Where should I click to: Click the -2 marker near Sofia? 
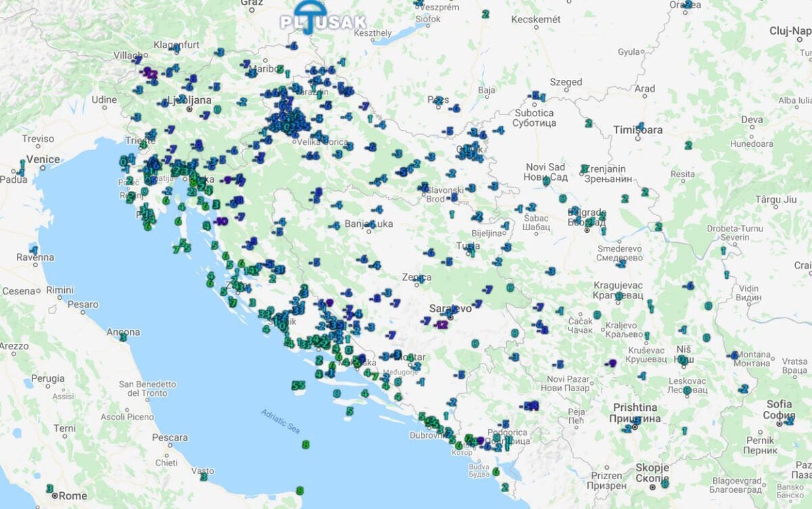coord(789,420)
